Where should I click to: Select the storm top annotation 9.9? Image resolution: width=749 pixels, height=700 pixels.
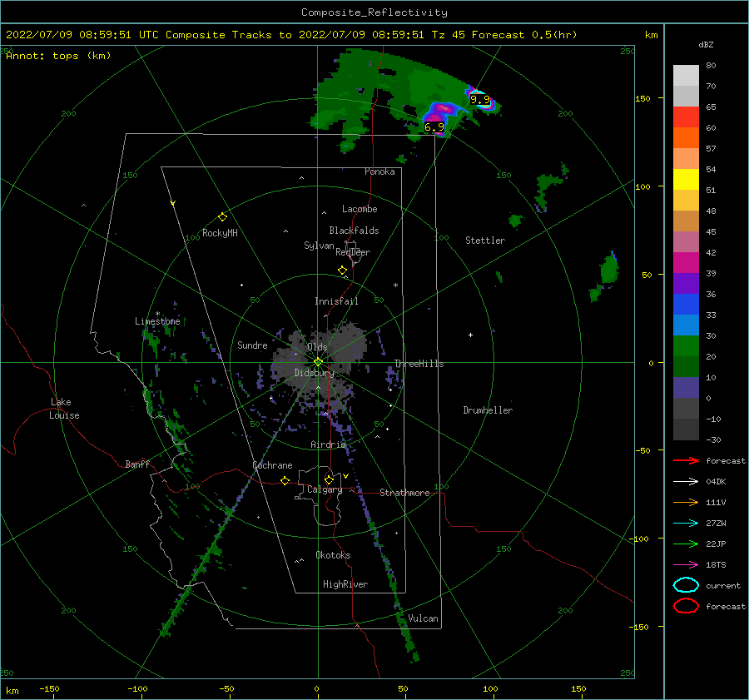tap(480, 99)
